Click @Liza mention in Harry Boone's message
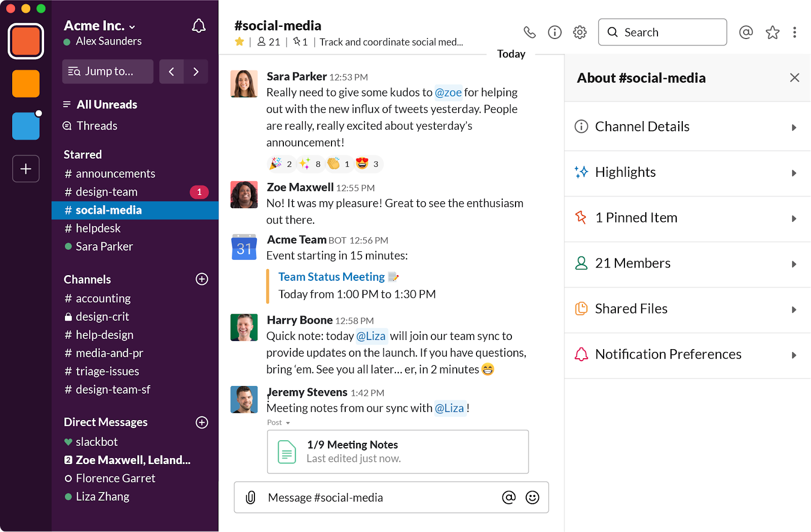 pos(371,336)
